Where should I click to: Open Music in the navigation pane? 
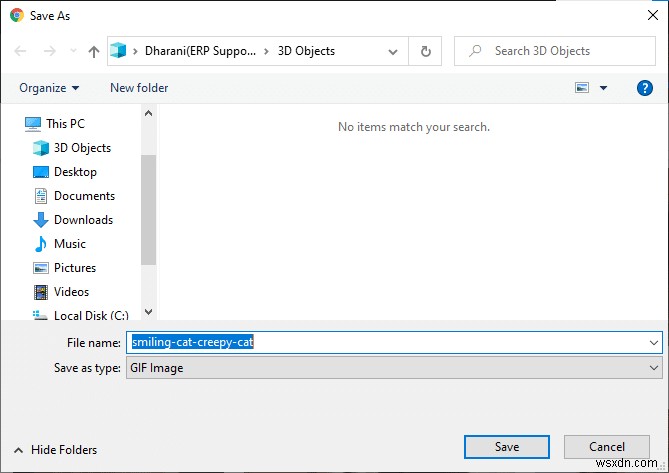[x=70, y=244]
